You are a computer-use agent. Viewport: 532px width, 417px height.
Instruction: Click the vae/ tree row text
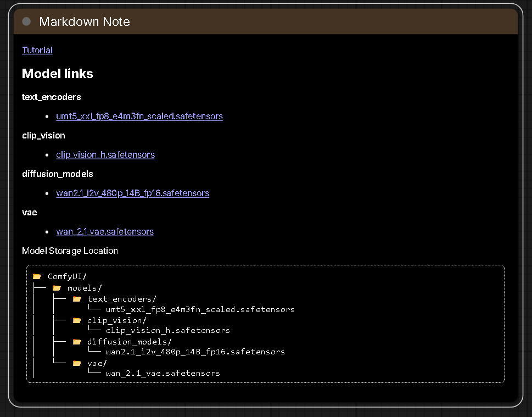click(97, 363)
